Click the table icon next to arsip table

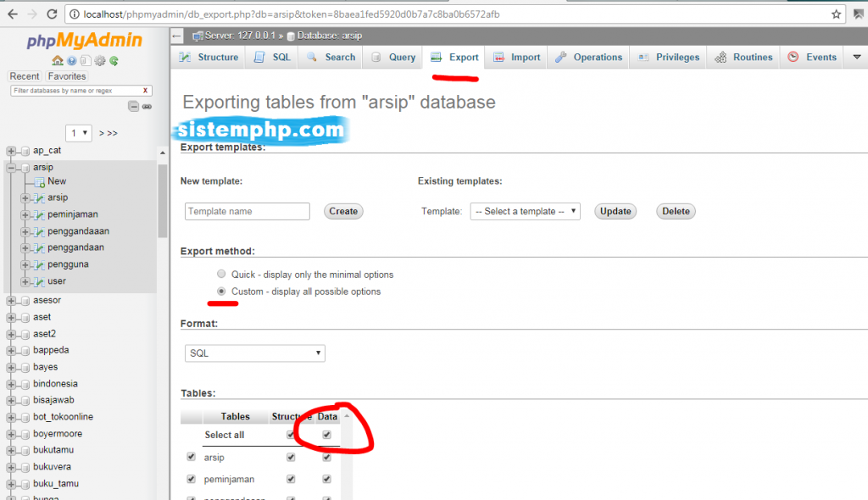pyautogui.click(x=39, y=198)
